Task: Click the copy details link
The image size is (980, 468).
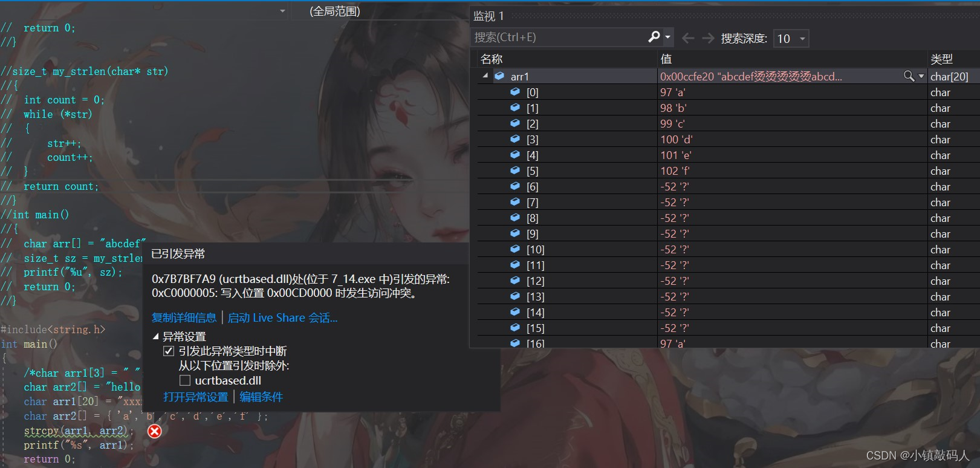Action: (184, 317)
